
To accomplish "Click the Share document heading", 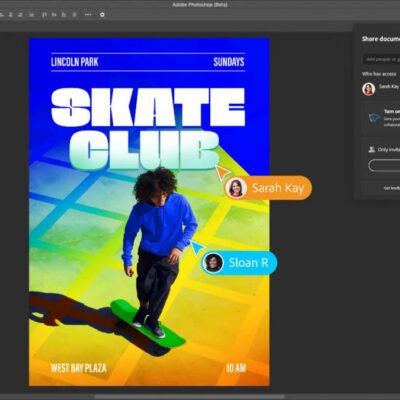I will click(381, 39).
